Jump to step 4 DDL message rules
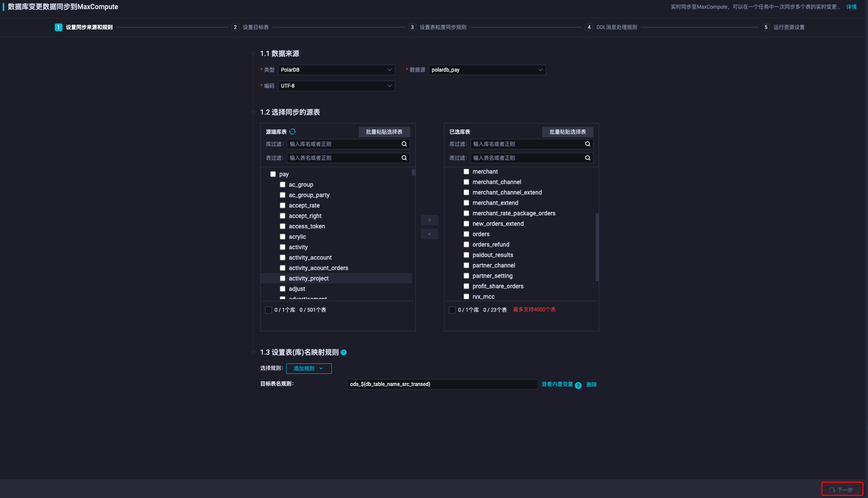This screenshot has height=498, width=868. (x=611, y=27)
